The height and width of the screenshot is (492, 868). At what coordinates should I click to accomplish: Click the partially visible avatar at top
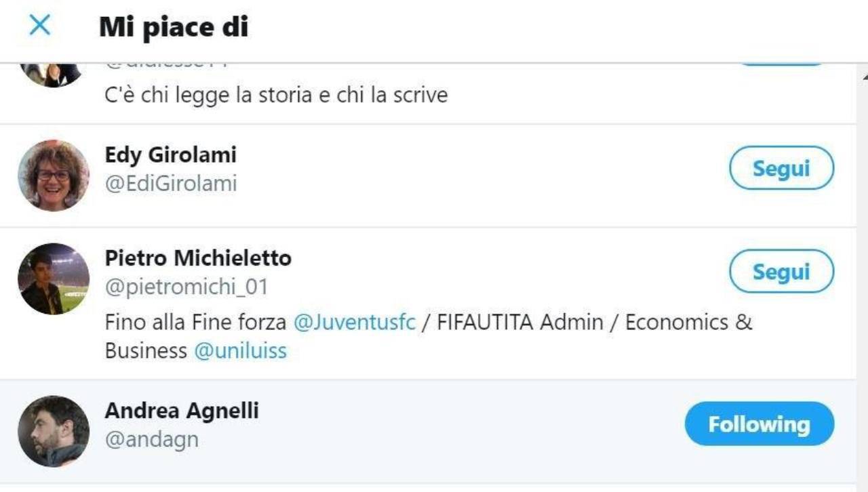tap(51, 73)
